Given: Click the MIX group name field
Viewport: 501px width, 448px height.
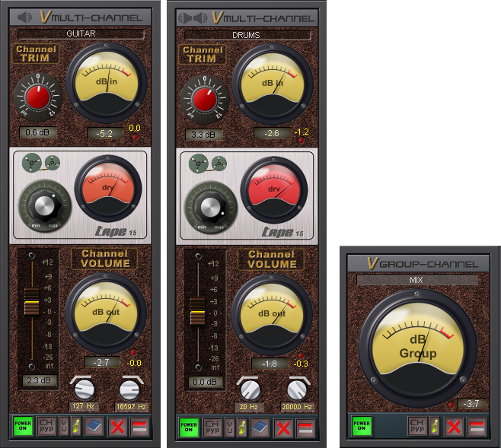Looking at the screenshot, I should click(416, 280).
